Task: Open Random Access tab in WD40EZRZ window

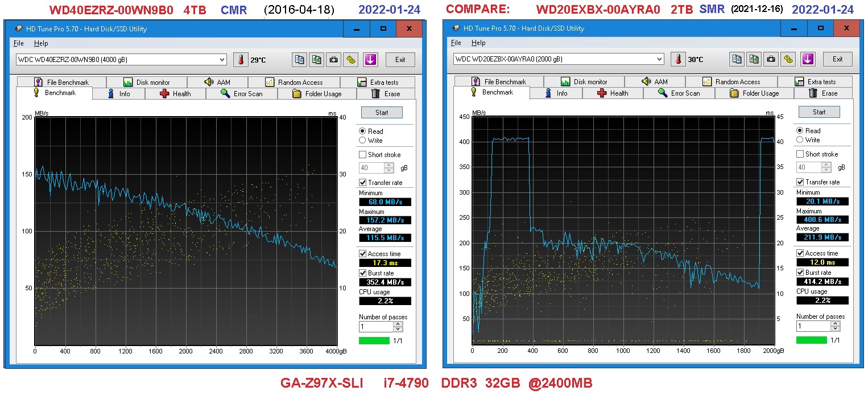Action: 294,83
